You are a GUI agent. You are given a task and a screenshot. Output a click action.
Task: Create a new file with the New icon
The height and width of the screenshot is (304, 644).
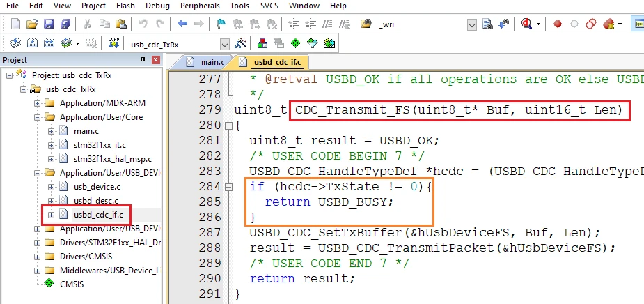coord(15,24)
